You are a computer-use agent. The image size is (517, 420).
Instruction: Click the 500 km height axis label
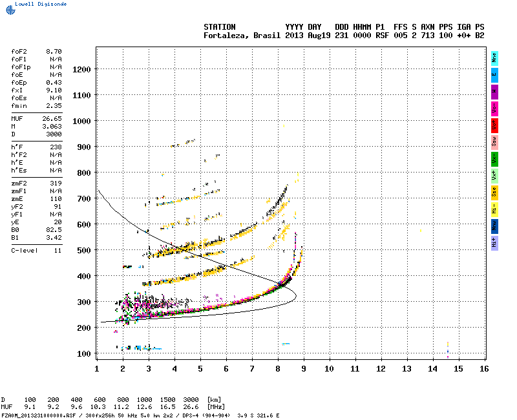click(x=84, y=250)
